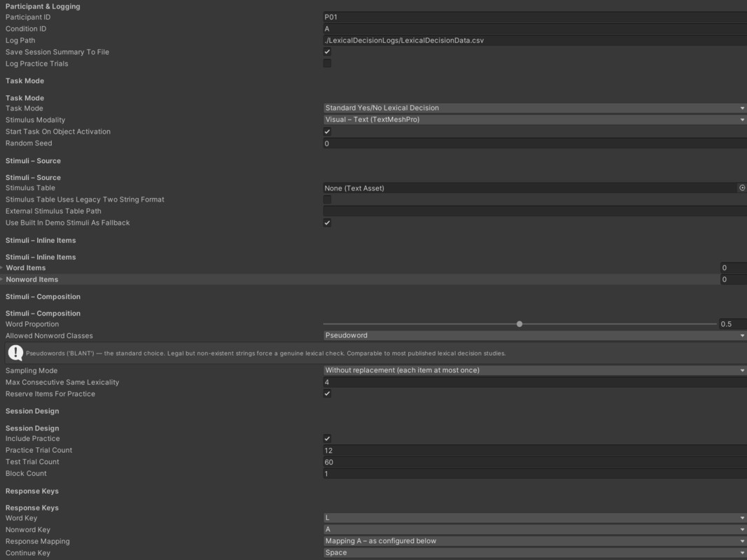The width and height of the screenshot is (747, 560).
Task: Change the Sampling Mode dropdown
Action: point(535,370)
